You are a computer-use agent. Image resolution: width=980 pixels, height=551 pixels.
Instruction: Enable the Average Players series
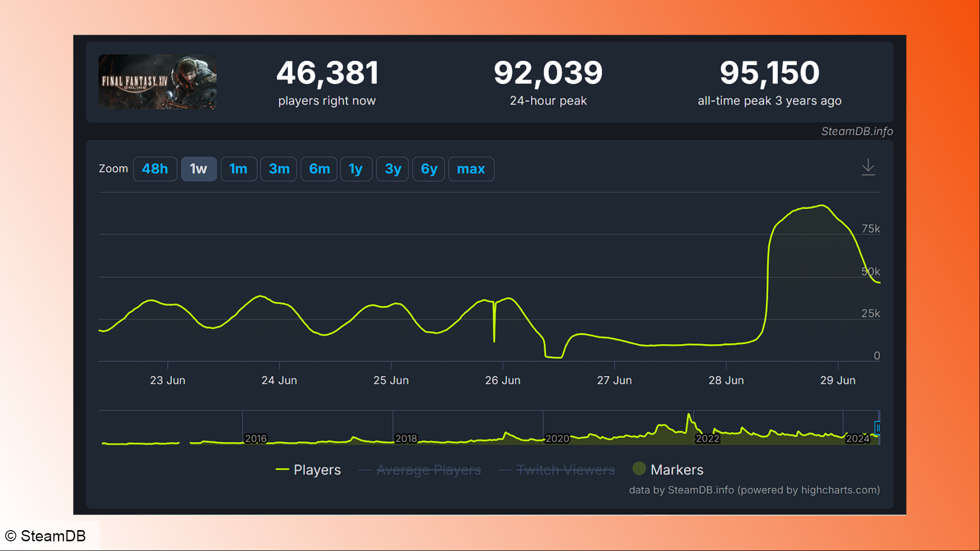point(420,469)
